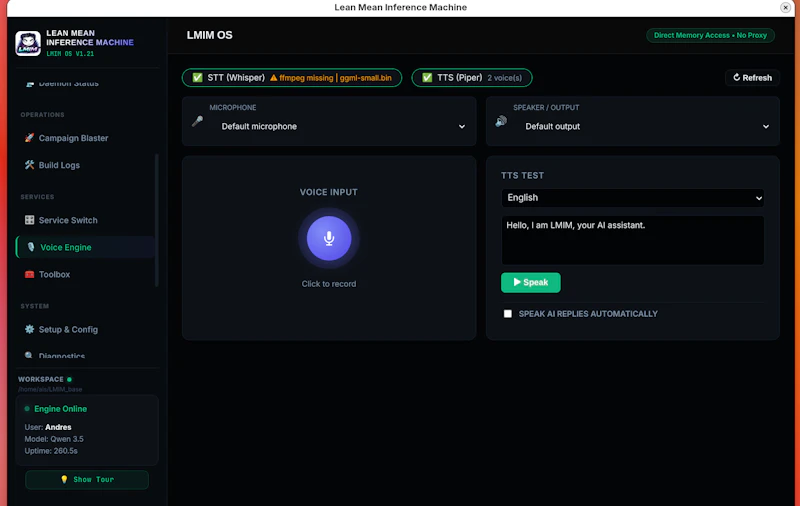Start recording with the purple microphone button

pyautogui.click(x=329, y=238)
